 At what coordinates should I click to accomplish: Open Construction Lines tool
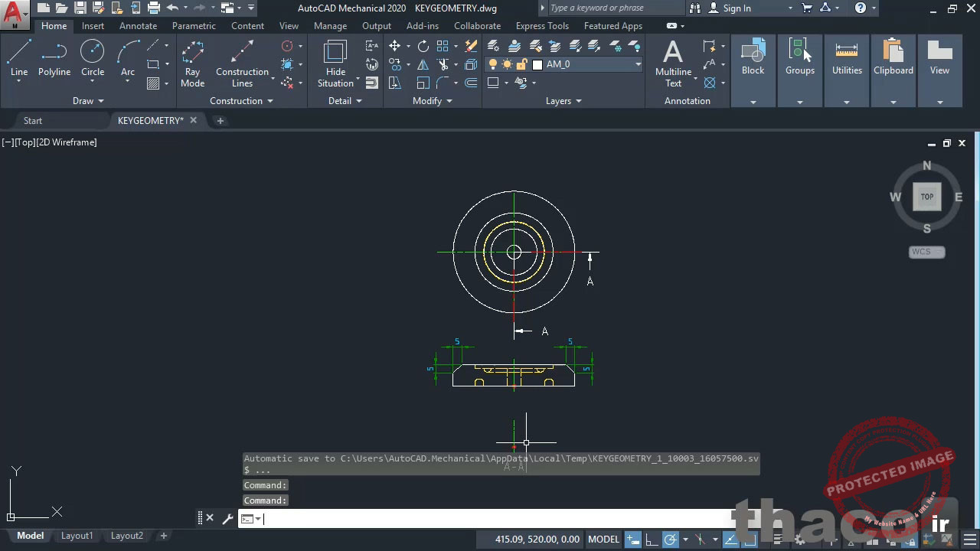[x=242, y=64]
